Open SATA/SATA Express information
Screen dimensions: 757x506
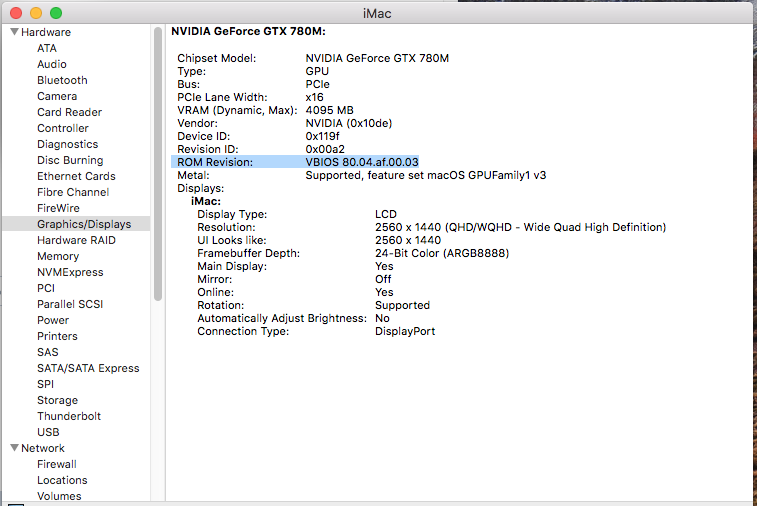pos(88,368)
